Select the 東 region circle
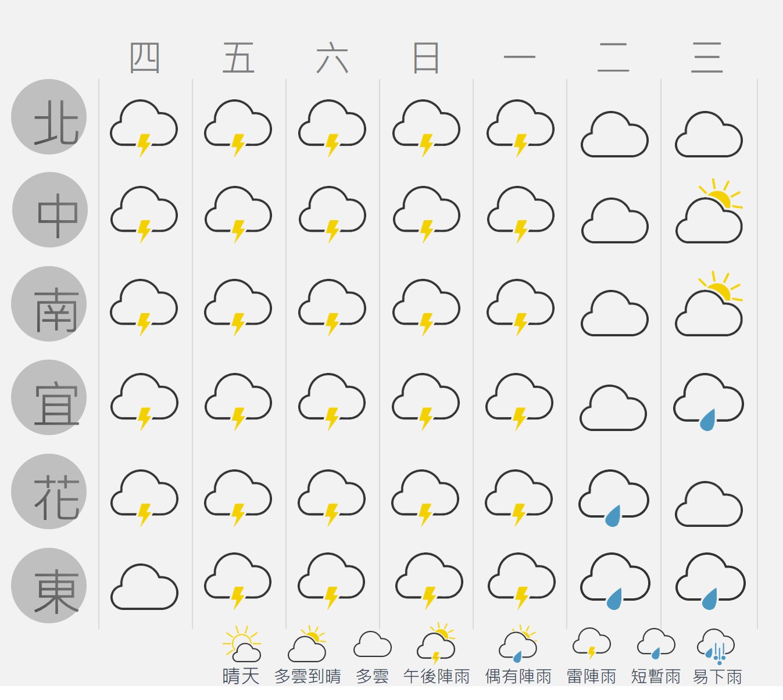The width and height of the screenshot is (783, 700). tap(49, 586)
